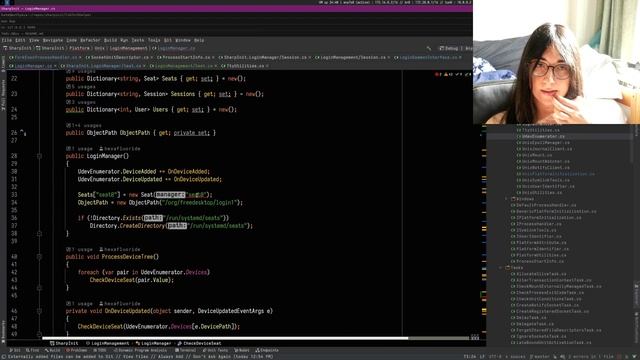The width and height of the screenshot is (640, 360).
Task: Open the Navigate menu
Action: (53, 40)
